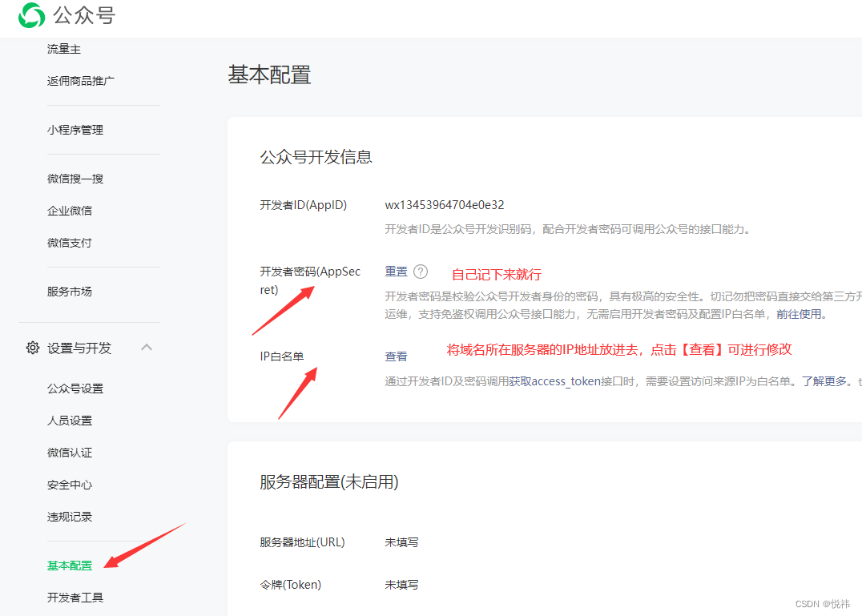Open 人员设置 page

[70, 421]
